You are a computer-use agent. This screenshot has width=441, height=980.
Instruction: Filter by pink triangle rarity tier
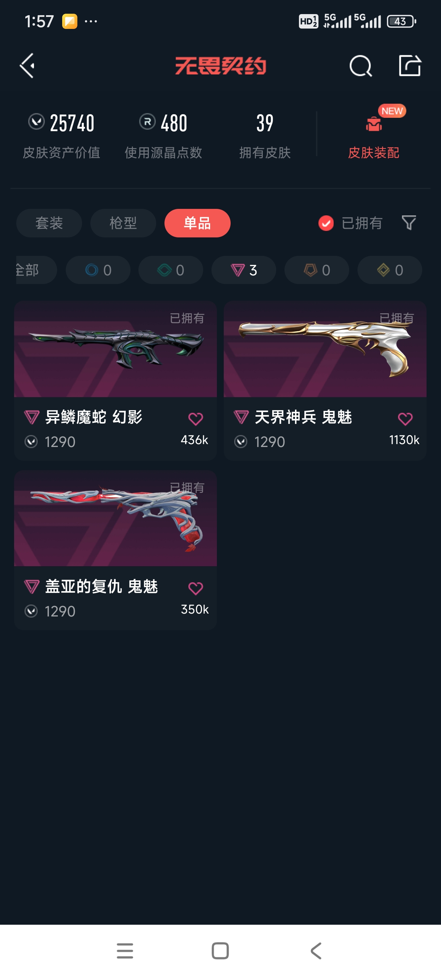tap(244, 270)
